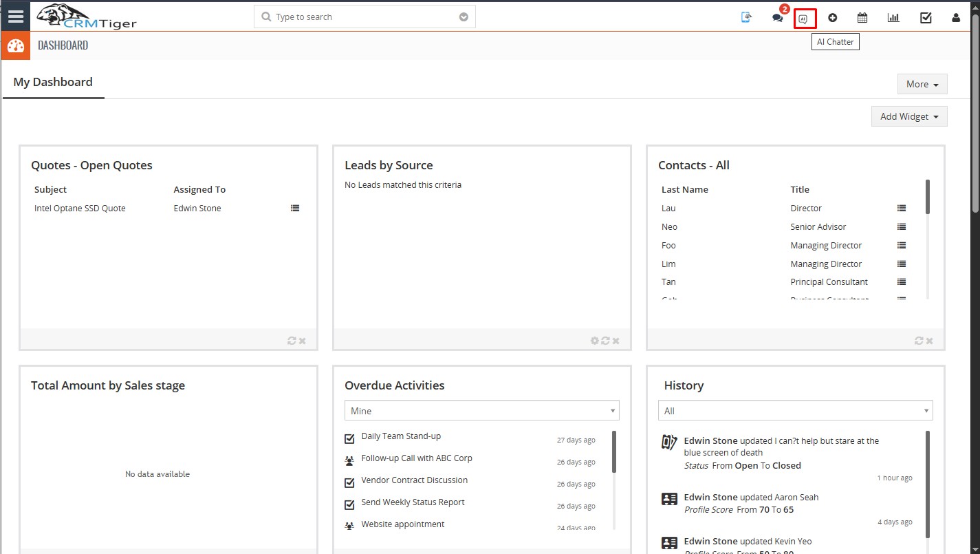The image size is (980, 554).
Task: Open details icon for Intel Optane SSD Quote
Action: 295,208
